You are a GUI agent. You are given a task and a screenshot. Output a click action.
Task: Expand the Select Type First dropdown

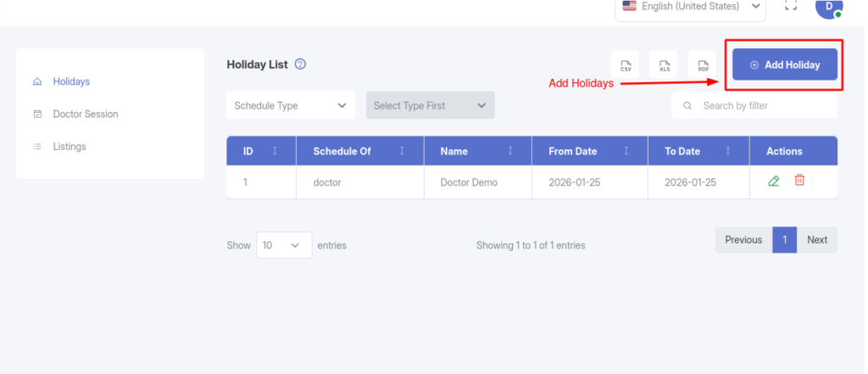430,105
